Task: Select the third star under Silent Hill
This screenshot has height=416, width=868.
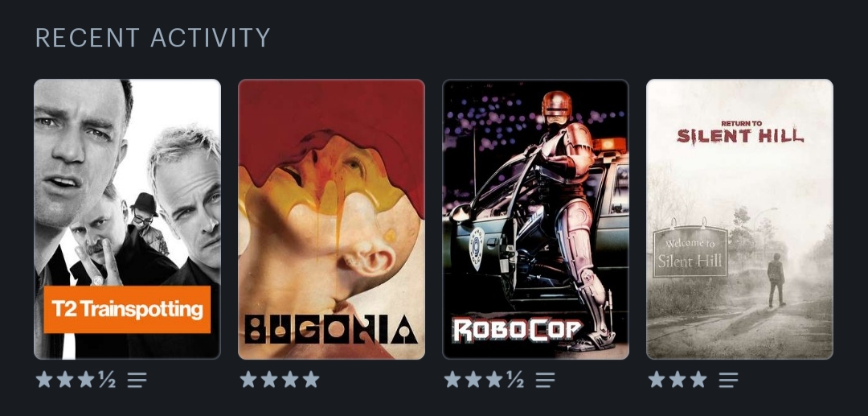Action: (698, 380)
